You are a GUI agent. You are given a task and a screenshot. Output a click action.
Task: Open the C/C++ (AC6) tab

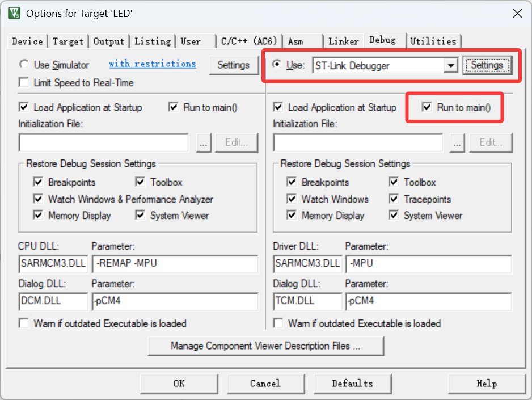tap(248, 41)
